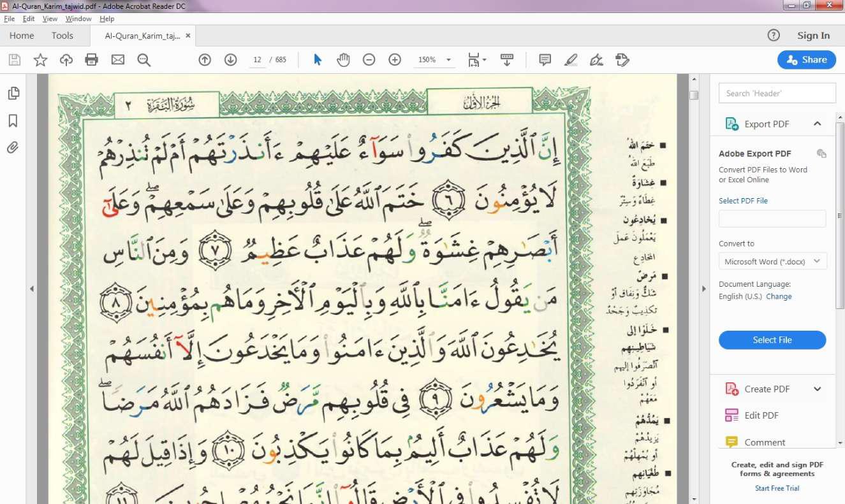This screenshot has width=845, height=504.
Task: Close the Al-Quran_Karim document tab
Action: click(187, 36)
